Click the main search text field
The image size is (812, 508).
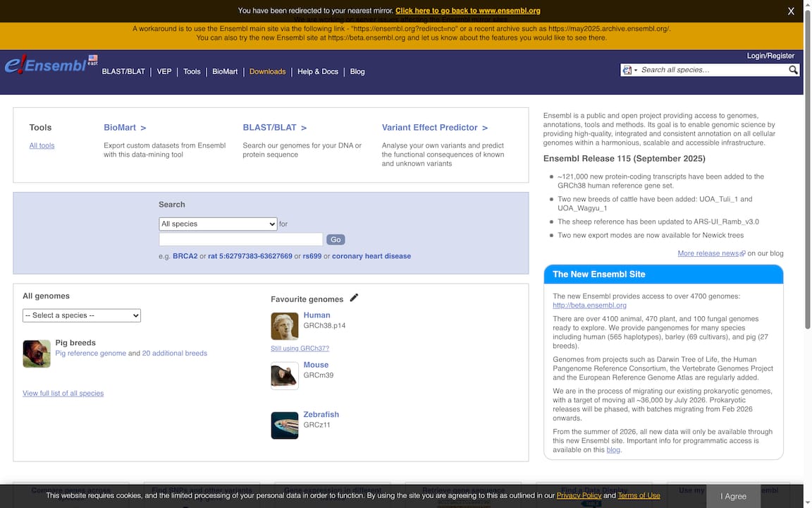pos(240,239)
